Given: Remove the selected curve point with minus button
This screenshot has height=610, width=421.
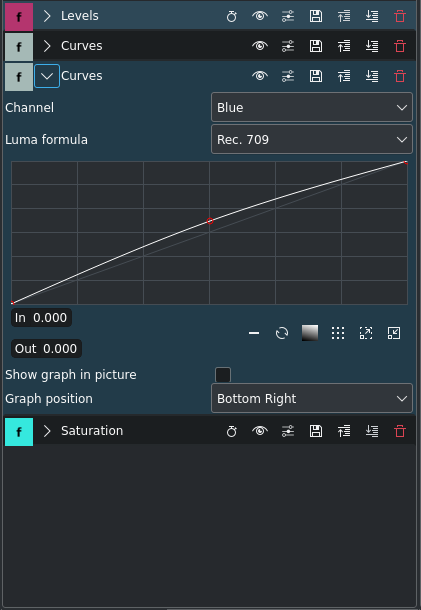Looking at the screenshot, I should (254, 333).
